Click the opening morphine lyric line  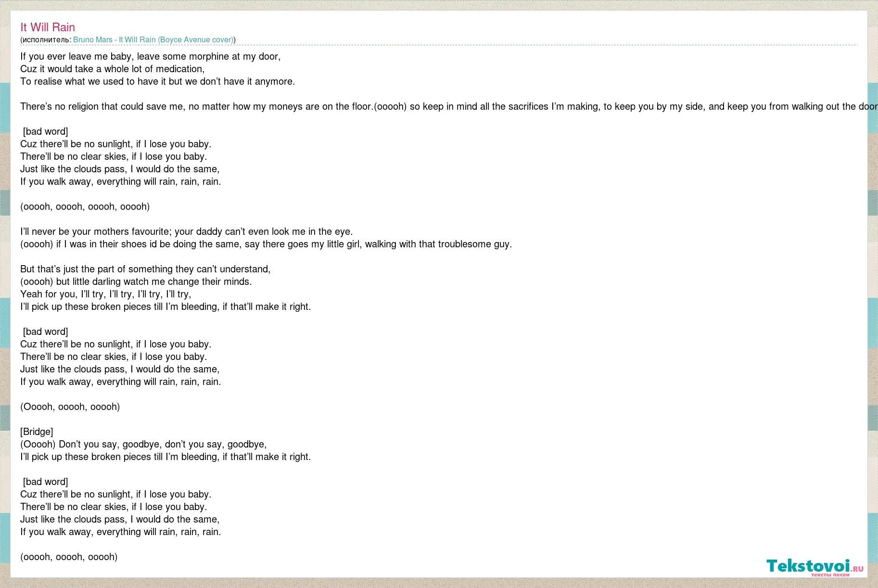[x=150, y=56]
